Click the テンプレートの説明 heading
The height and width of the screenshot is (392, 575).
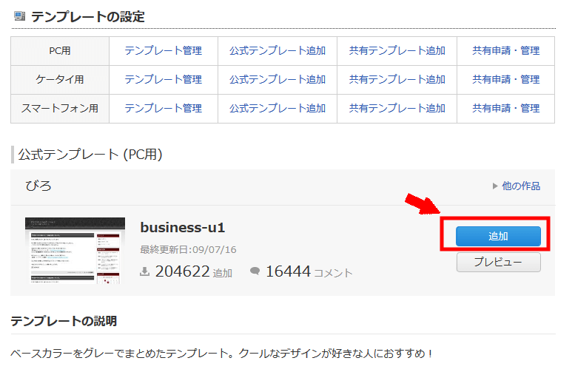click(64, 321)
